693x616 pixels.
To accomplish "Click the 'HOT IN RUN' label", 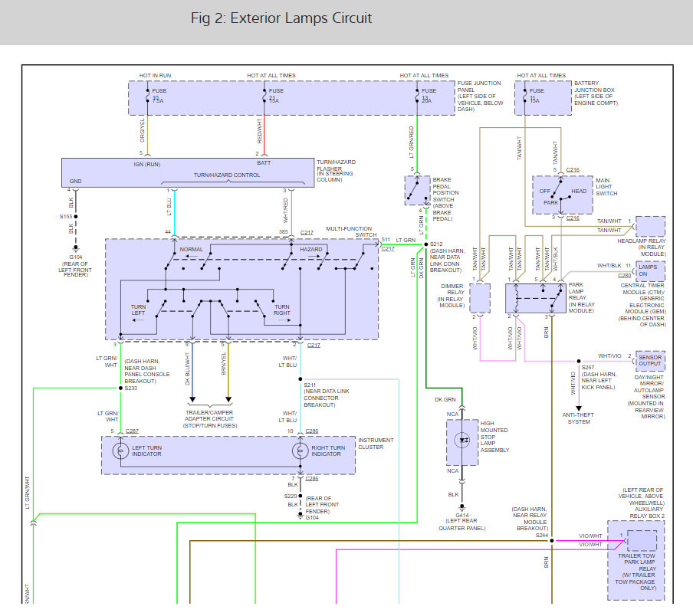I will (x=155, y=76).
